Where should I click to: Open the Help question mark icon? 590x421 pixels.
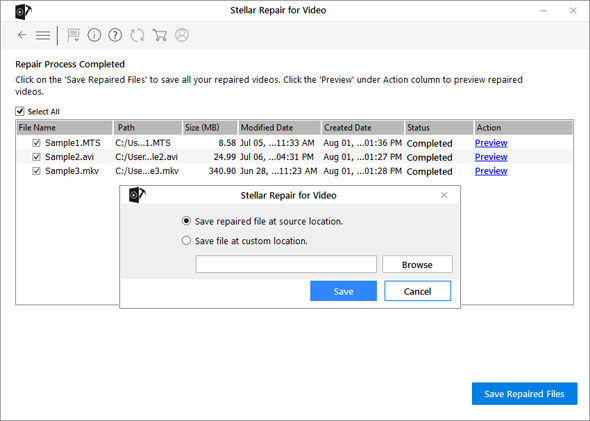pyautogui.click(x=115, y=35)
